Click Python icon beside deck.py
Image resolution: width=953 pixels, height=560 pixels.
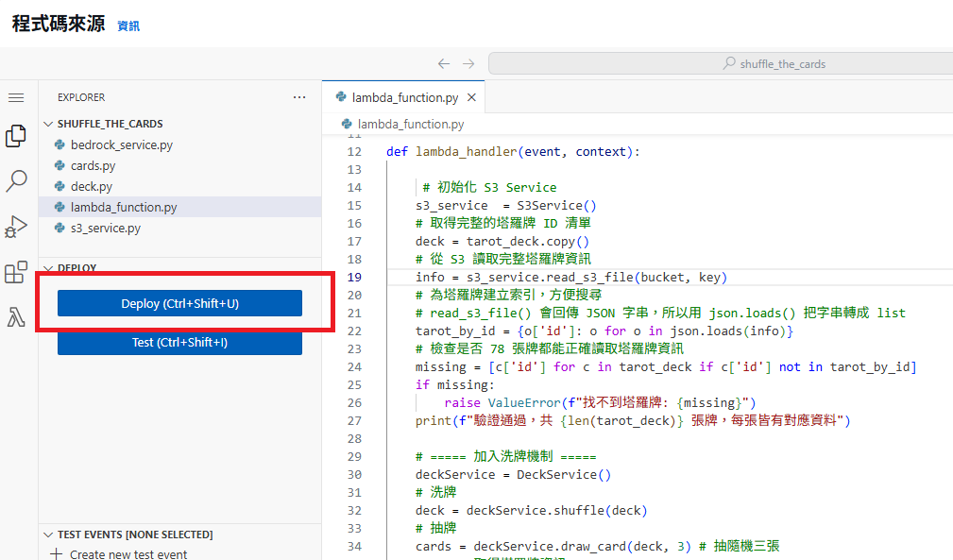click(60, 186)
